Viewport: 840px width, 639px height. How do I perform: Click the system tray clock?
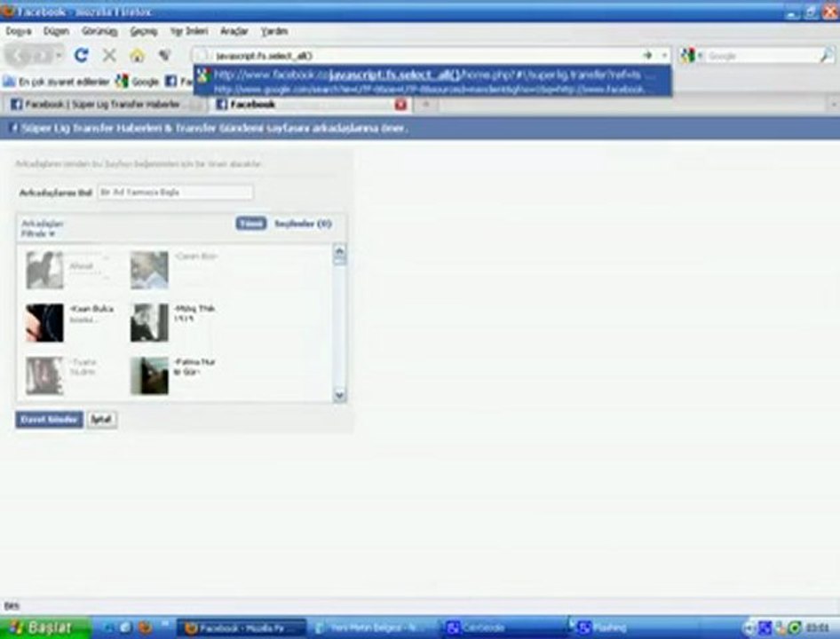coord(818,627)
